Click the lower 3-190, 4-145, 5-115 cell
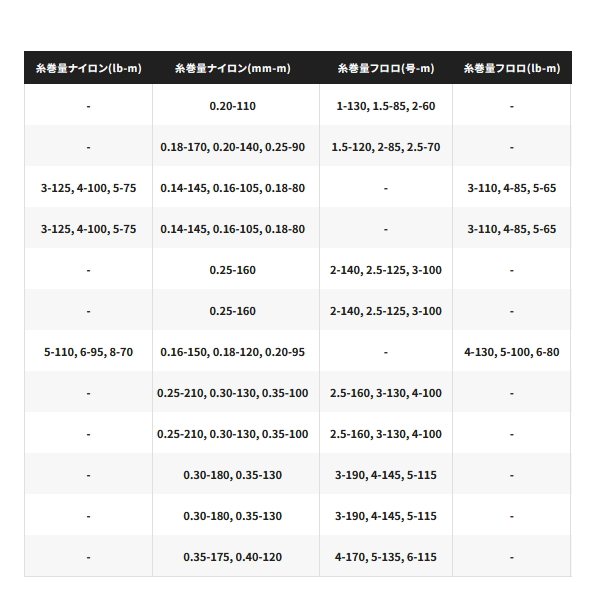Screen dimensions: 600x600 point(385,516)
